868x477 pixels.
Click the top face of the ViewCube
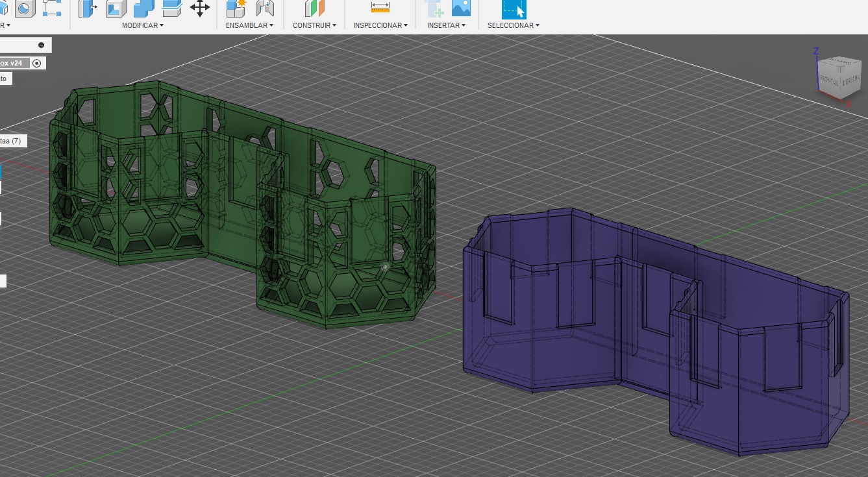(840, 62)
